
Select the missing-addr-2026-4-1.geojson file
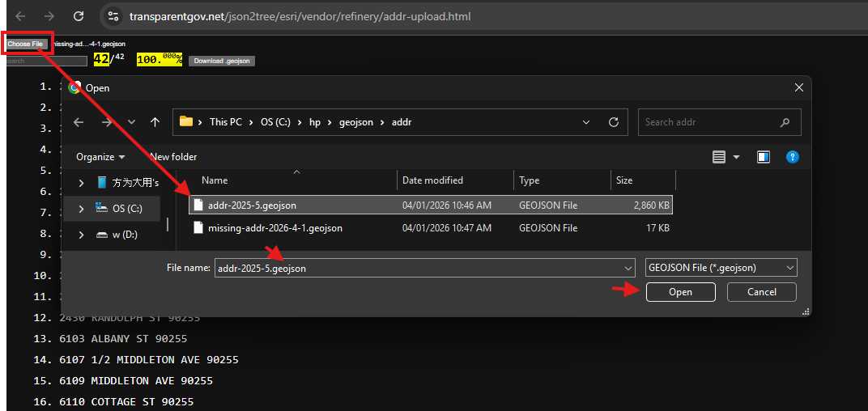click(274, 228)
